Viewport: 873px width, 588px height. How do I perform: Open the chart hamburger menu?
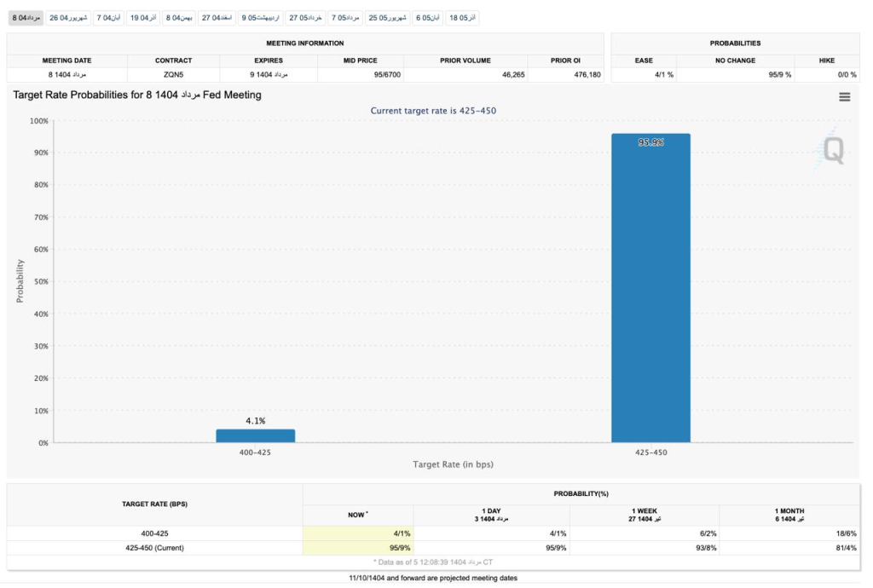tap(844, 97)
